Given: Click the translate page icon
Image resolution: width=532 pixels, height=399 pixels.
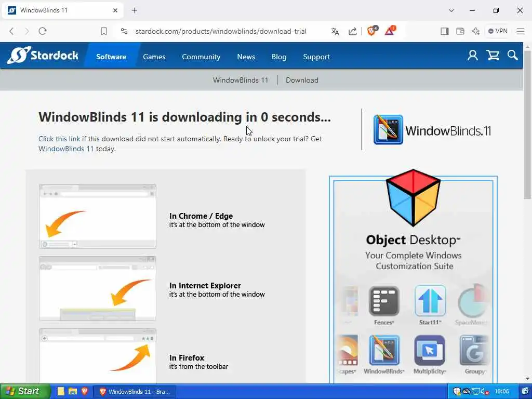Looking at the screenshot, I should coord(335,31).
